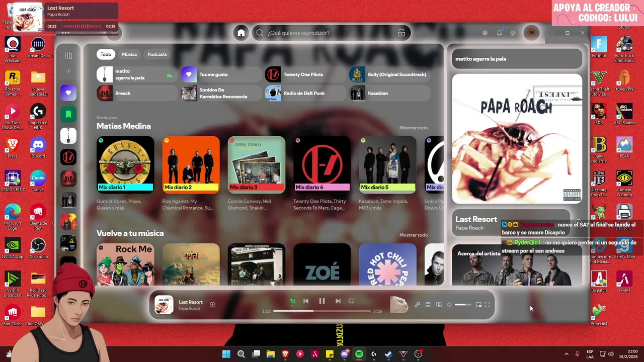Pause Last Resort playback
This screenshot has width=644, height=362.
point(322,301)
